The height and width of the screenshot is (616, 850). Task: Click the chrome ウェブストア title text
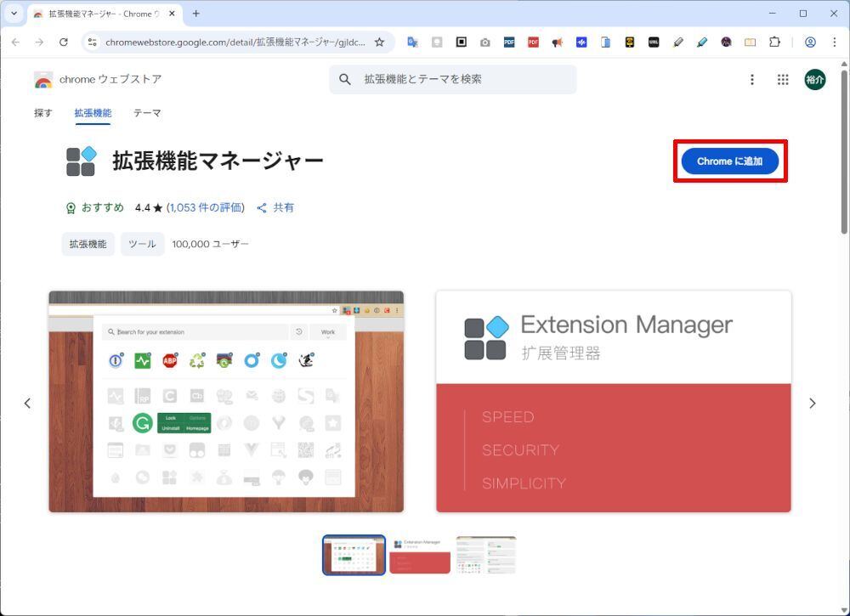click(x=110, y=79)
